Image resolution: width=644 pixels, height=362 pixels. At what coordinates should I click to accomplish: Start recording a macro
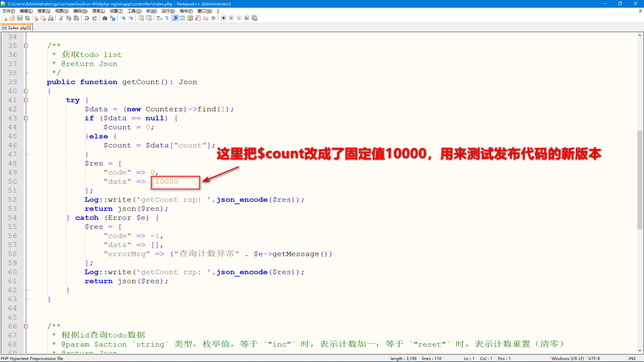point(224,18)
